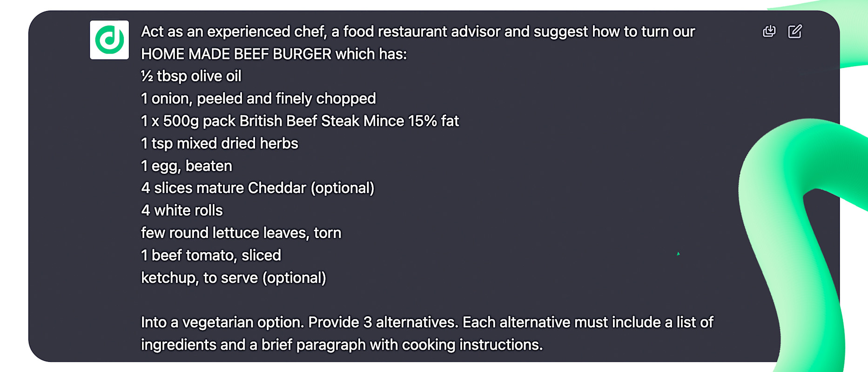Click the edit icon at top right
This screenshot has width=868, height=372.
(x=795, y=32)
